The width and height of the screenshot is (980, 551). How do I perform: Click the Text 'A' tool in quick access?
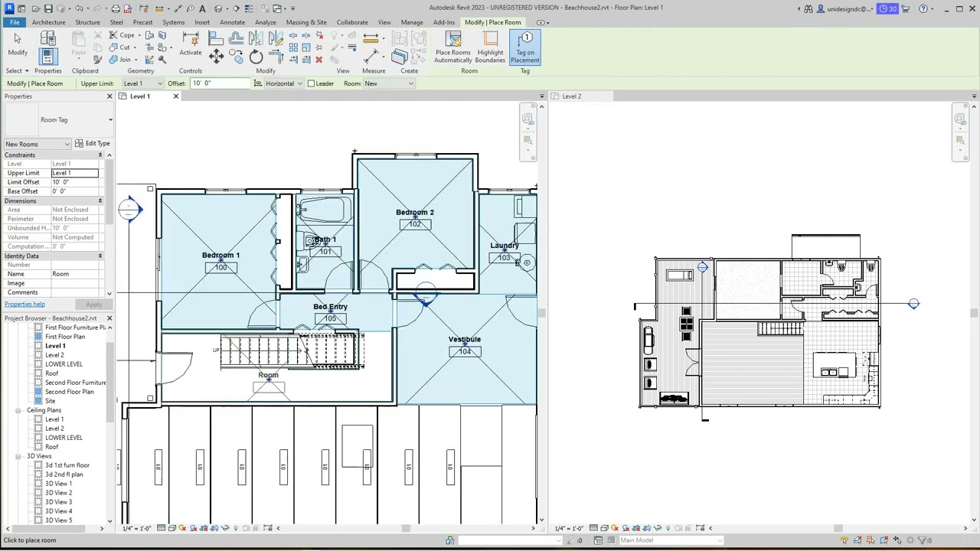pos(202,8)
